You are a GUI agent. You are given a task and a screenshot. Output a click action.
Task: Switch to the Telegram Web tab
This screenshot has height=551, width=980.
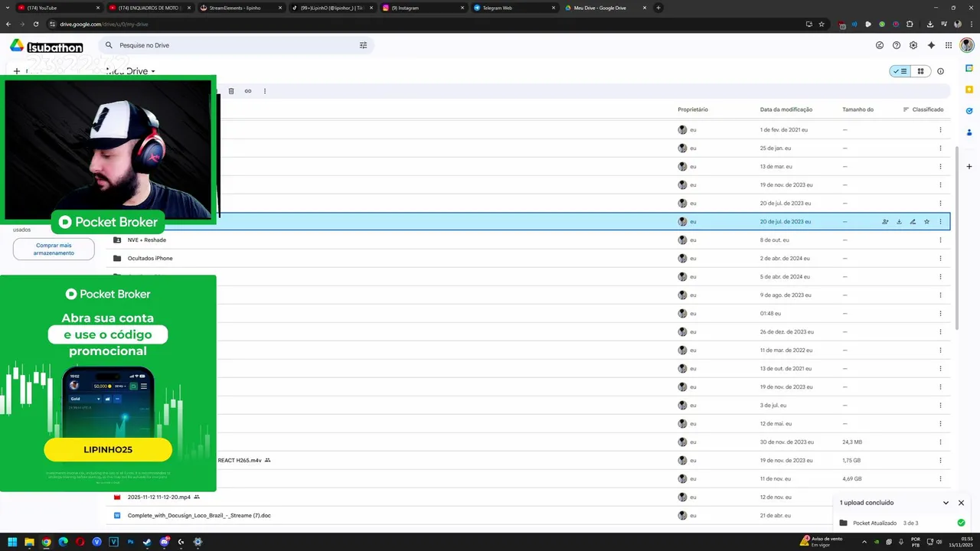point(515,8)
